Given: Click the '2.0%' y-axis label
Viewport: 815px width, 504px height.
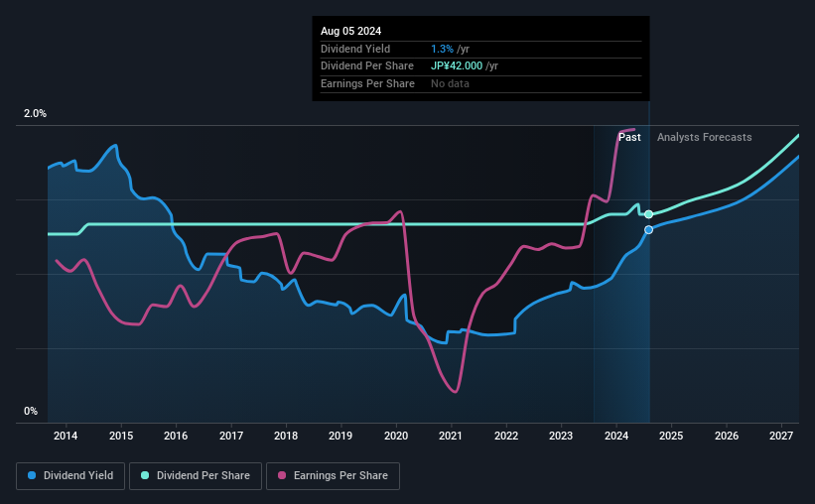Looking at the screenshot, I should 35,113.
